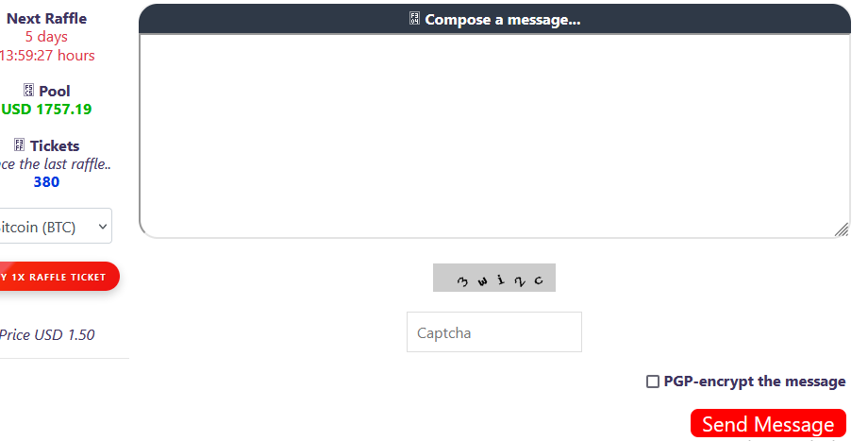Focus the Captcha input field
The height and width of the screenshot is (441, 868).
point(493,332)
